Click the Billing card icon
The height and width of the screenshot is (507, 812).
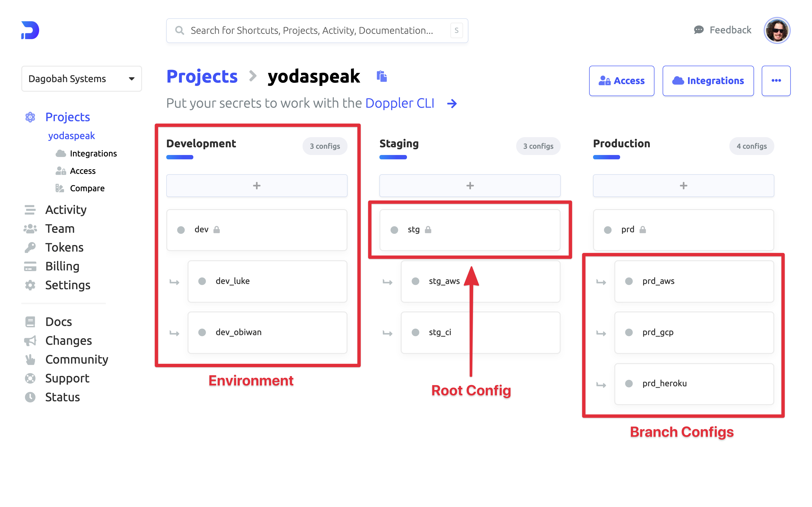pos(30,266)
